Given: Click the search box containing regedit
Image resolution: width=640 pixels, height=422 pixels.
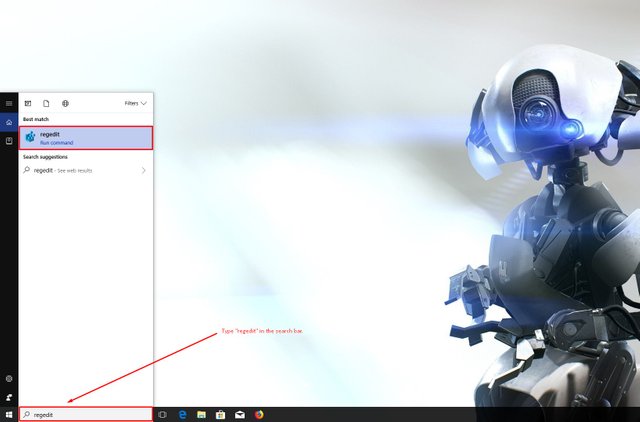Looking at the screenshot, I should click(x=86, y=415).
